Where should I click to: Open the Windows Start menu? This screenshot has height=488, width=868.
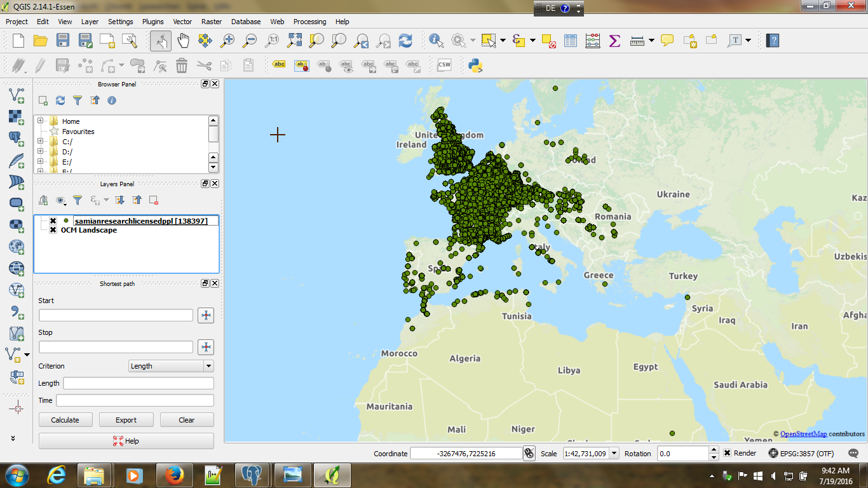[x=17, y=475]
